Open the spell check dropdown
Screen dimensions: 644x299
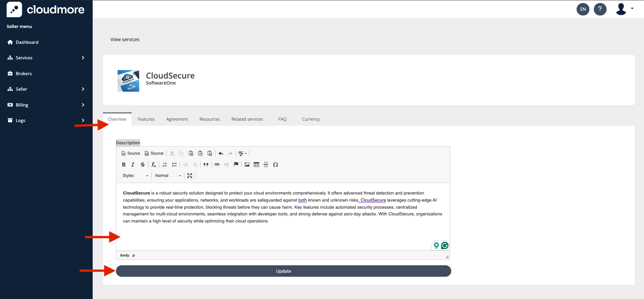pyautogui.click(x=242, y=153)
